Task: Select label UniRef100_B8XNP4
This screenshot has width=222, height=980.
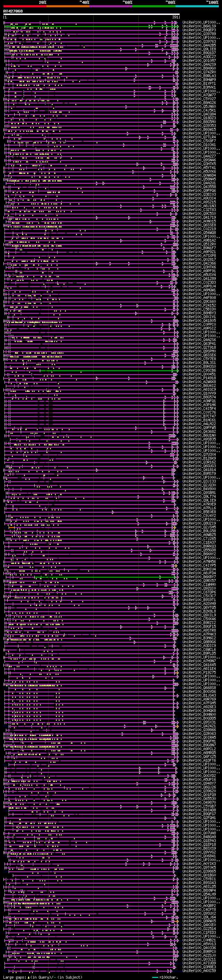Action: pos(199,891)
